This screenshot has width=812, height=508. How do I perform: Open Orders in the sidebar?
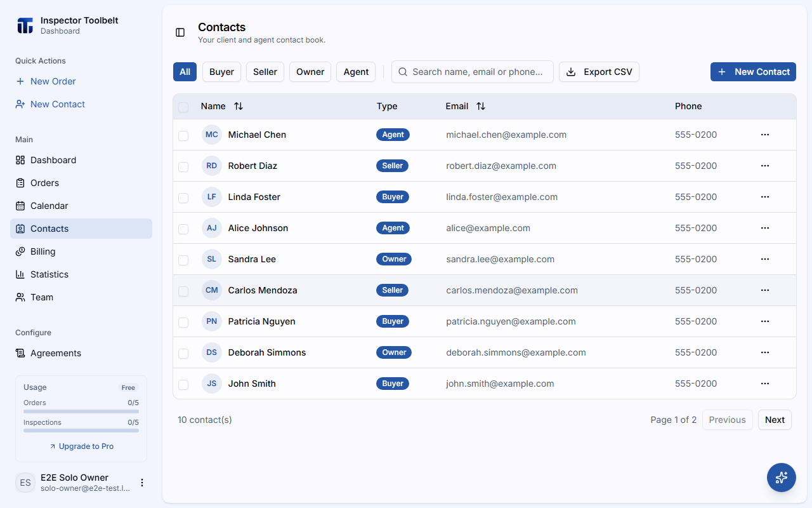81,183
